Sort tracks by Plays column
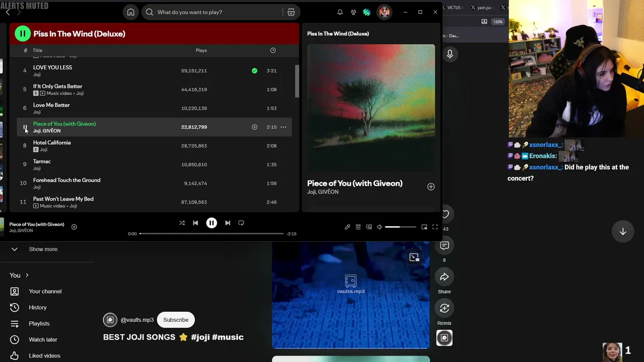This screenshot has width=644, height=362. point(201,50)
